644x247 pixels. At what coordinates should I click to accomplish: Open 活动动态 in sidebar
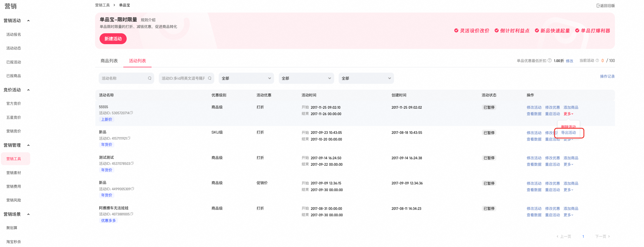point(14,48)
